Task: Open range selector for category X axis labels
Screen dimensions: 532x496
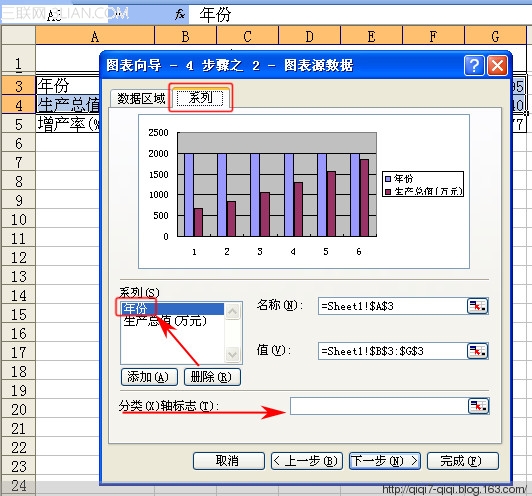Action: coord(478,406)
